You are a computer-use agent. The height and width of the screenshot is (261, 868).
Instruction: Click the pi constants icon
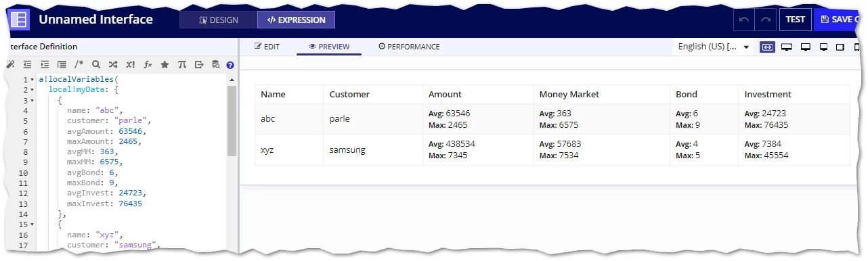click(x=182, y=65)
